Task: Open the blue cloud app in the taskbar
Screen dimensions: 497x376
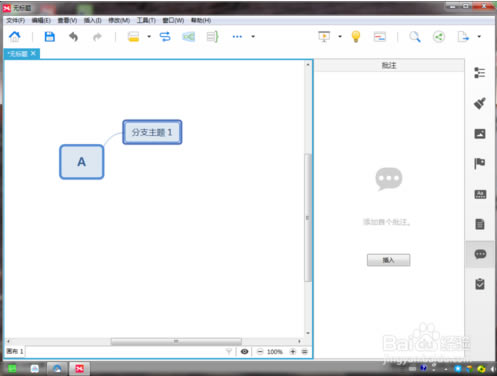Action: tap(57, 368)
